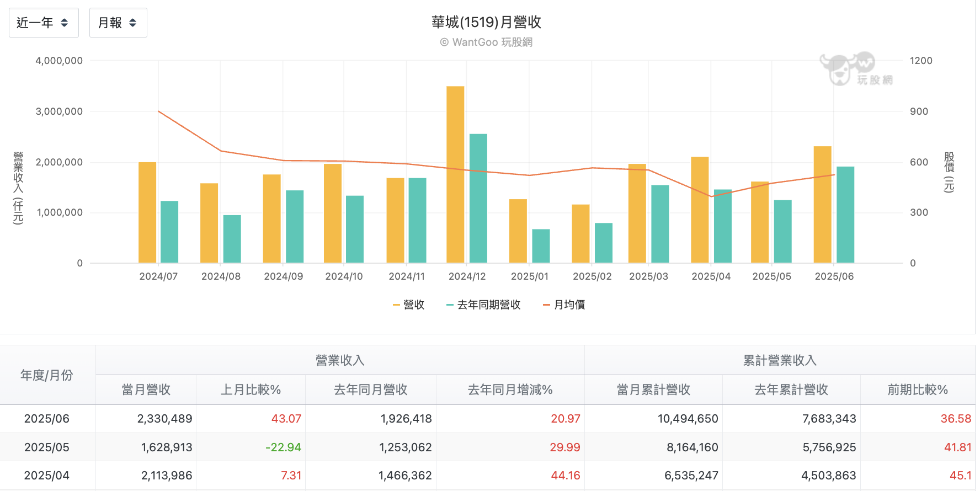Open the 近一年 time range dropdown
Screen dimensions: 980x491
point(44,23)
